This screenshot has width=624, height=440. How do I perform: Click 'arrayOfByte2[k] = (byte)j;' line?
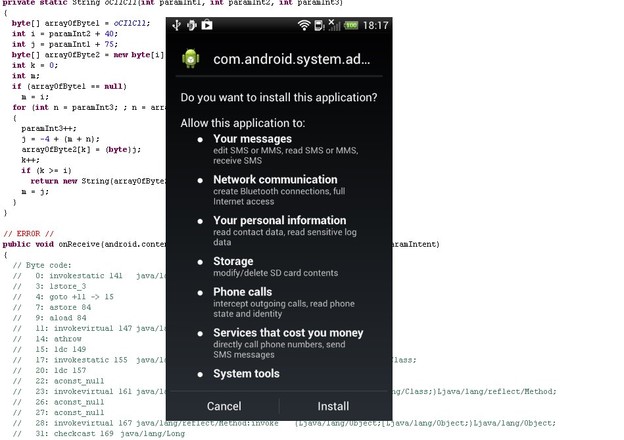(81, 150)
